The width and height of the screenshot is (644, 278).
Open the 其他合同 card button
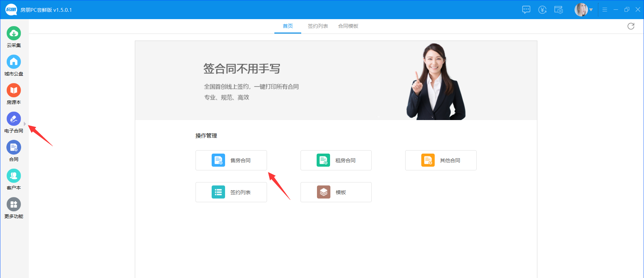[441, 160]
